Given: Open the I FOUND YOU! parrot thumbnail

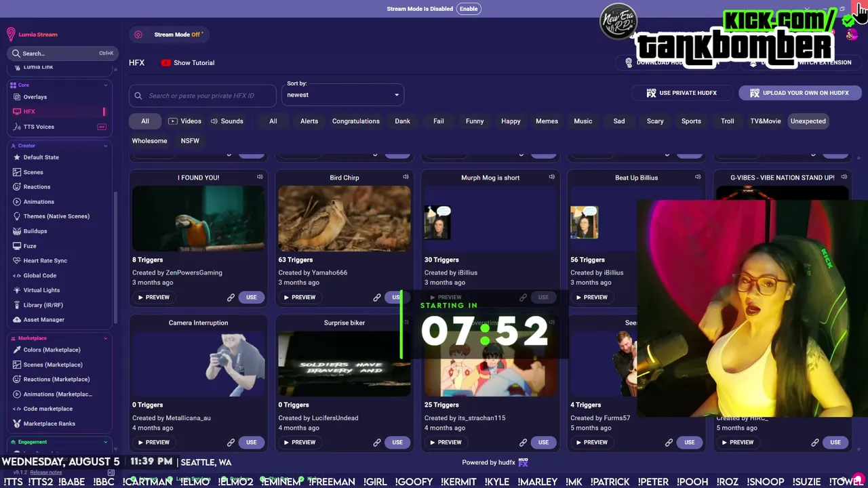Looking at the screenshot, I should click(x=199, y=219).
